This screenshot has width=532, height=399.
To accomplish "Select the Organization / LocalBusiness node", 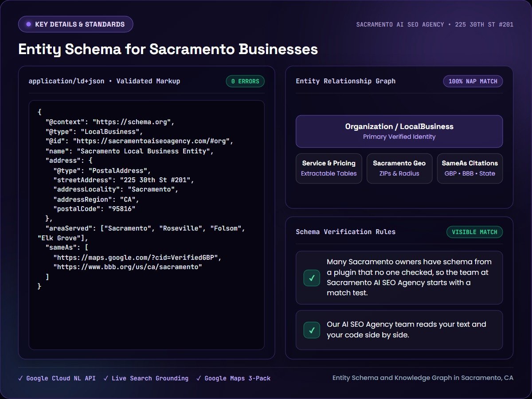I will pyautogui.click(x=399, y=131).
